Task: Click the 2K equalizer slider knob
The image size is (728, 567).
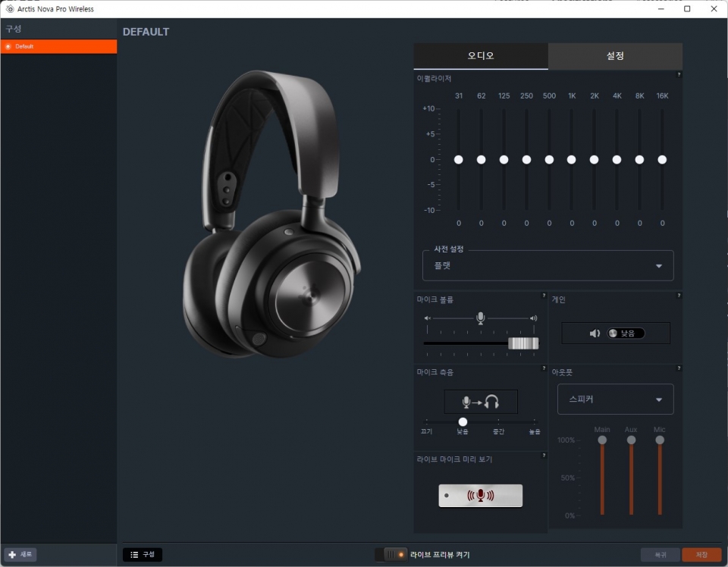Action: [x=594, y=160]
